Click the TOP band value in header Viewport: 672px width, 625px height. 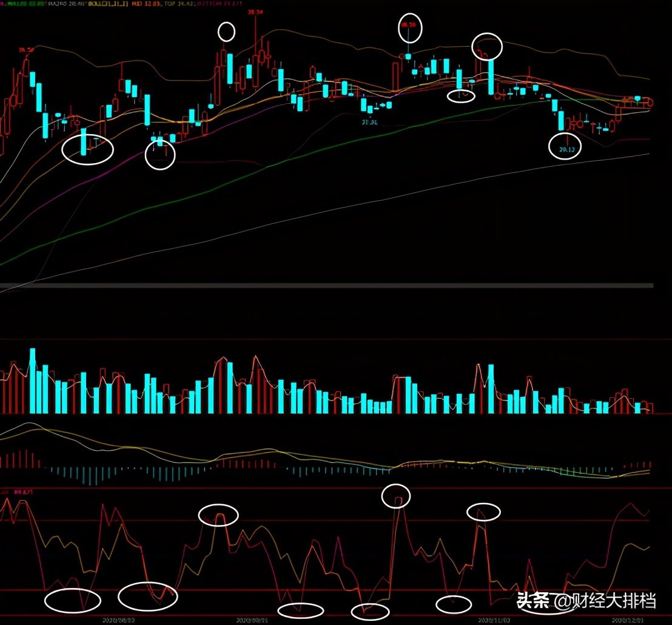180,4
